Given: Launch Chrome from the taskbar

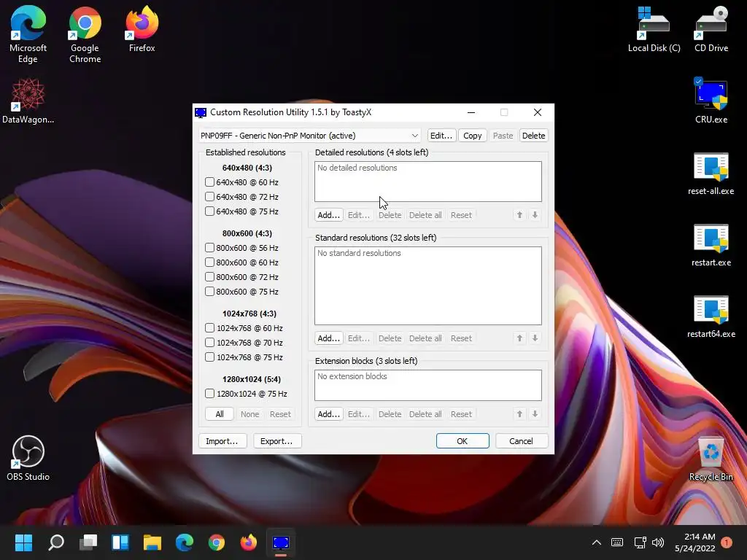Looking at the screenshot, I should click(216, 542).
